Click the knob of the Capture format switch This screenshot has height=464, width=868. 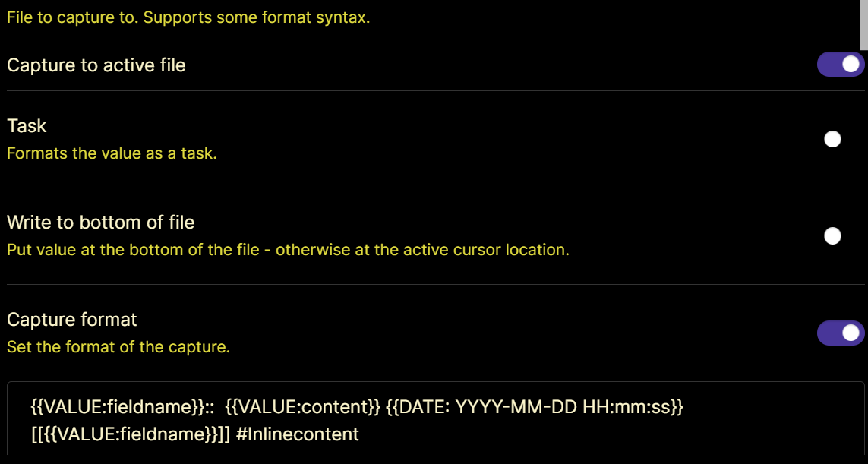click(x=851, y=333)
